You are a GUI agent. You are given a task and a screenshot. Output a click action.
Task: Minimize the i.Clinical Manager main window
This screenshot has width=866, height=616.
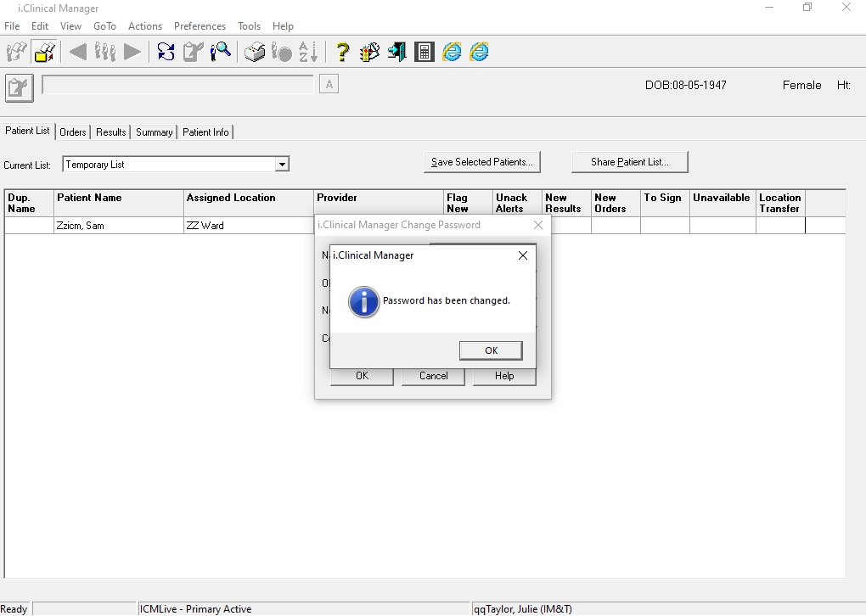tap(769, 8)
